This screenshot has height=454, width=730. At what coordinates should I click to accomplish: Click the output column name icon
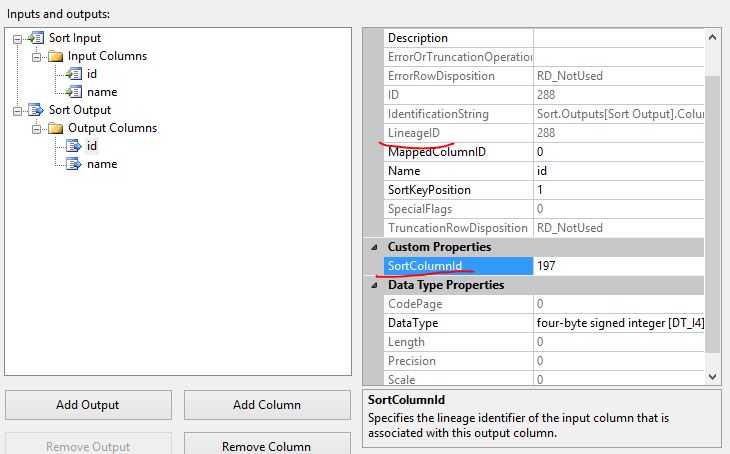74,164
